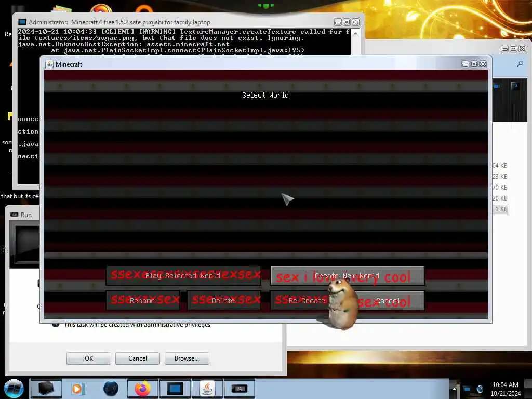
Task: Switch to the Java taskbar icon
Action: coord(207,389)
